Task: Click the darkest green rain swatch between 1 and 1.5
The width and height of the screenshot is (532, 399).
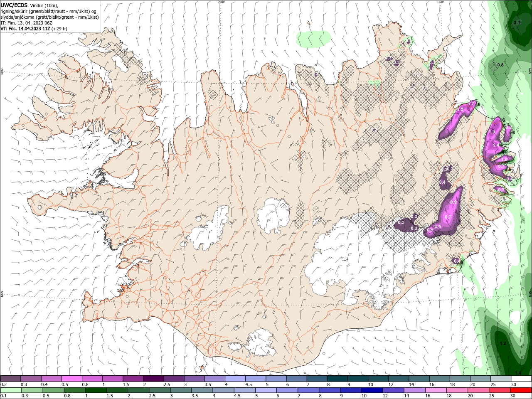Action: pos(96,390)
